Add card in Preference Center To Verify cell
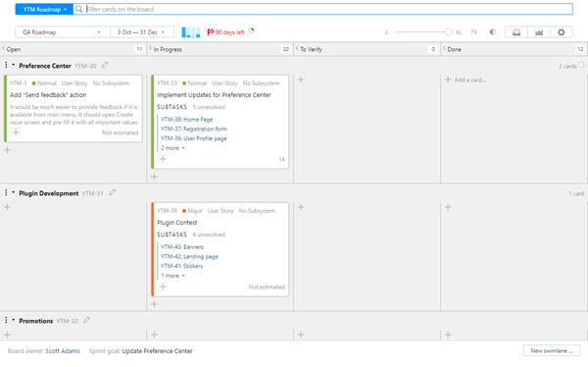Viewport: 588px width, 367px height. click(301, 79)
